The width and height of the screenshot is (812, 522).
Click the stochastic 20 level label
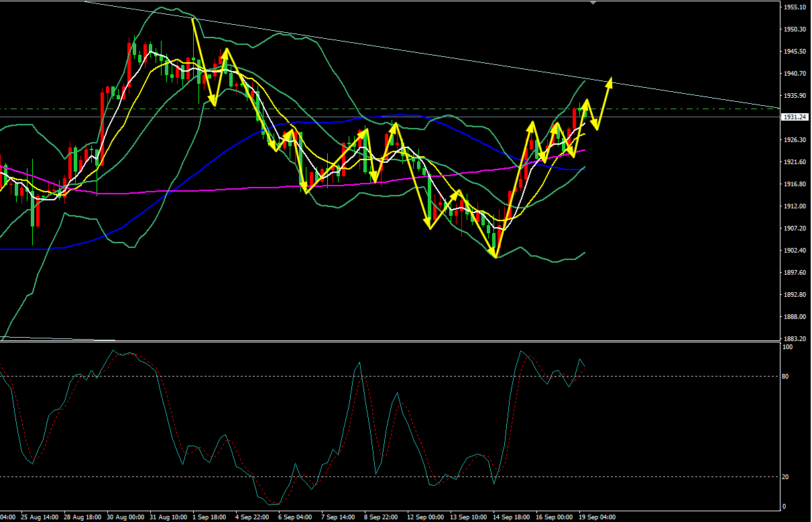tap(787, 477)
